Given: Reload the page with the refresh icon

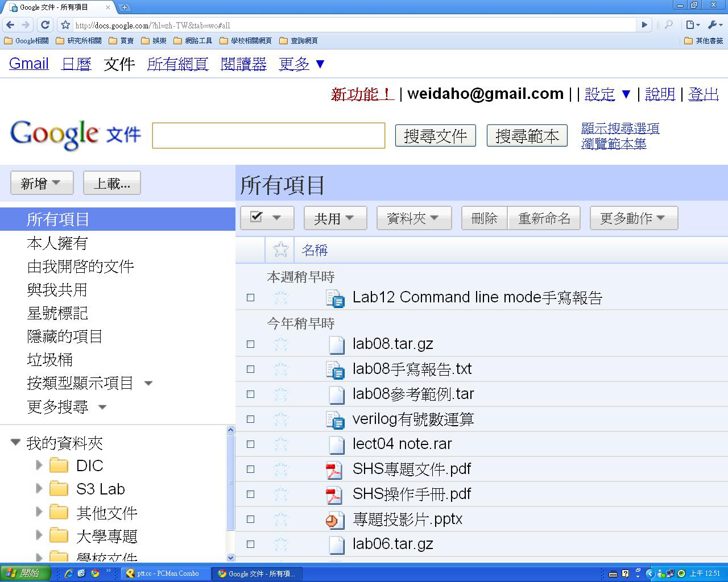Looking at the screenshot, I should pyautogui.click(x=45, y=25).
